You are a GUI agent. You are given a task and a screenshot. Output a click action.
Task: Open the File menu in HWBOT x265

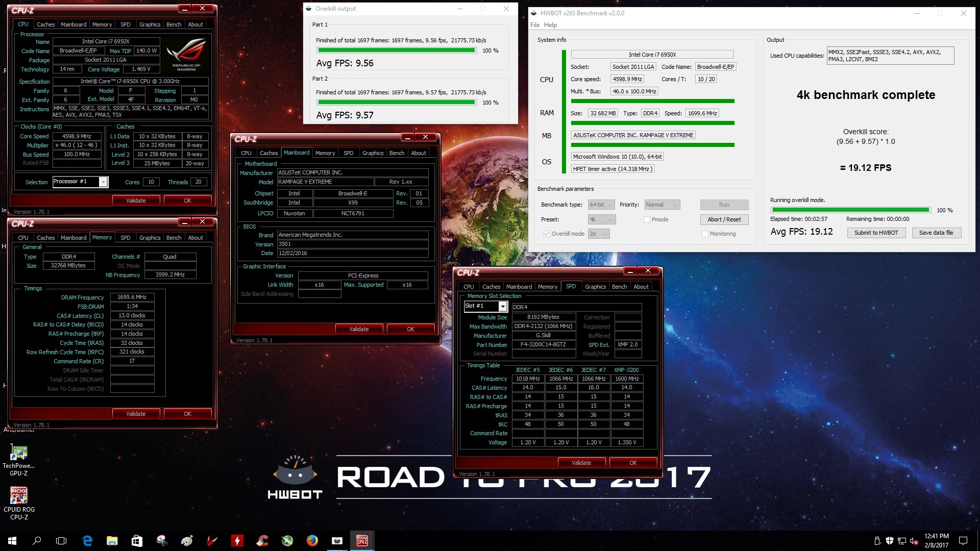tap(535, 25)
